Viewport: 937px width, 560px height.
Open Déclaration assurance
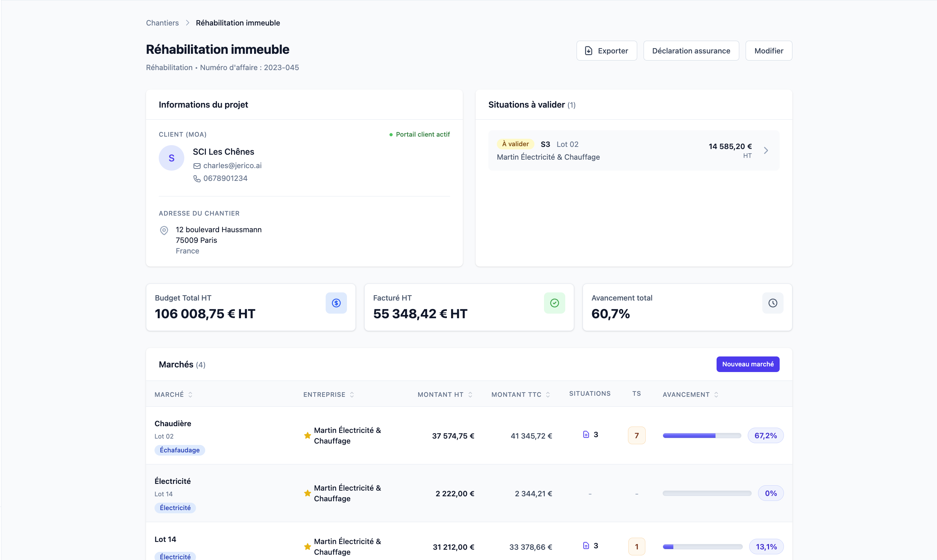click(691, 51)
